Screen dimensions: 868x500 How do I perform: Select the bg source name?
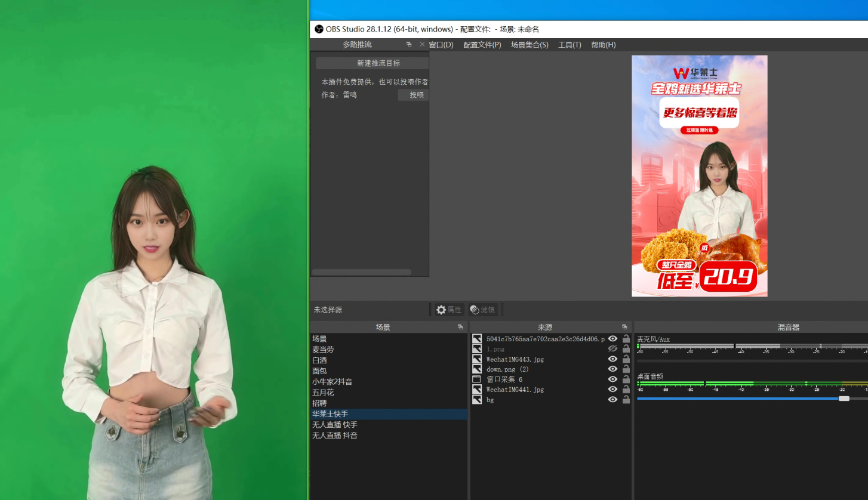[490, 400]
